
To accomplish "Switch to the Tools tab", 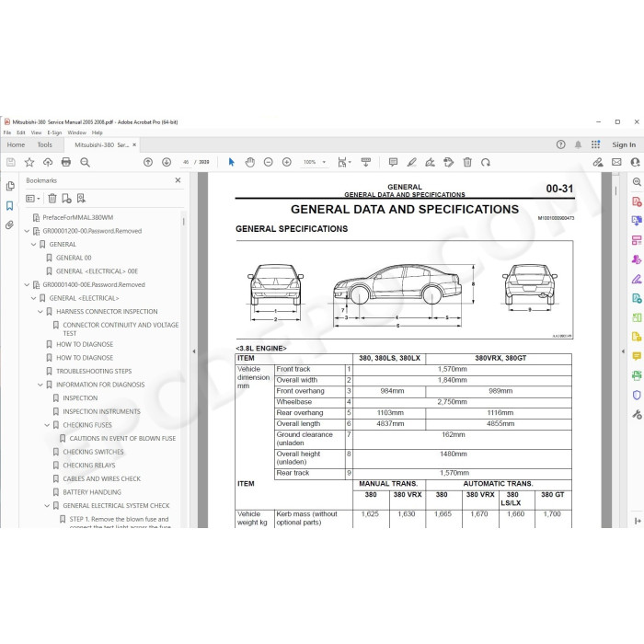I will 45,144.
